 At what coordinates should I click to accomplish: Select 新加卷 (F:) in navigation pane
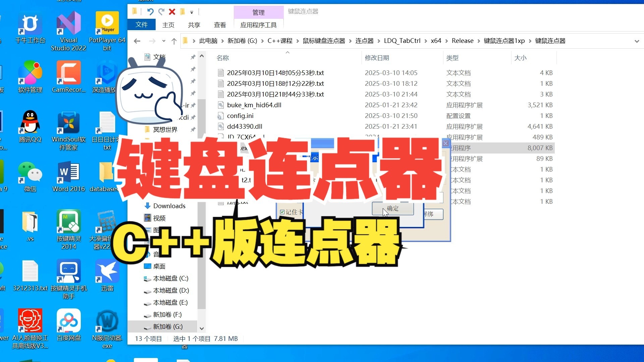pyautogui.click(x=163, y=314)
